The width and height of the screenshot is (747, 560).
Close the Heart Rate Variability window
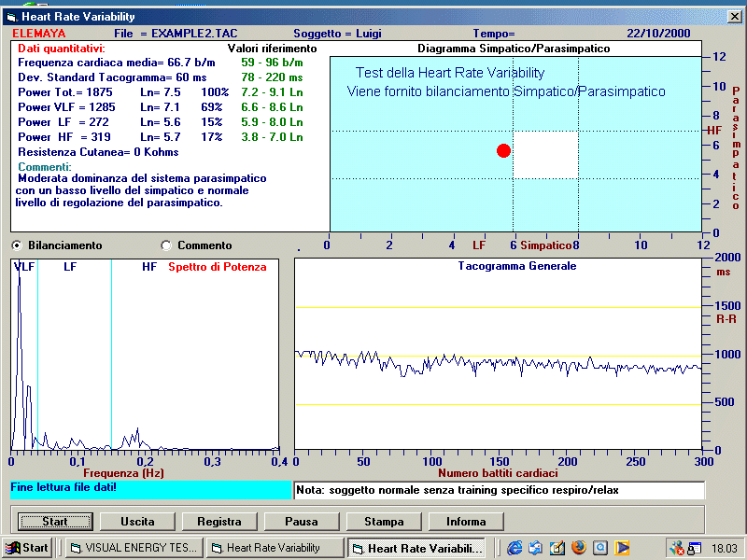point(733,17)
